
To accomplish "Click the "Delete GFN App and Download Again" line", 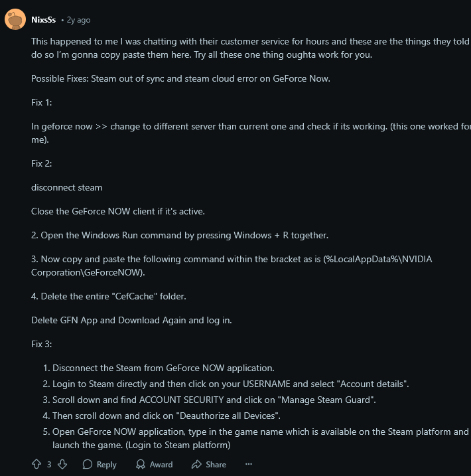I will 130,320.
